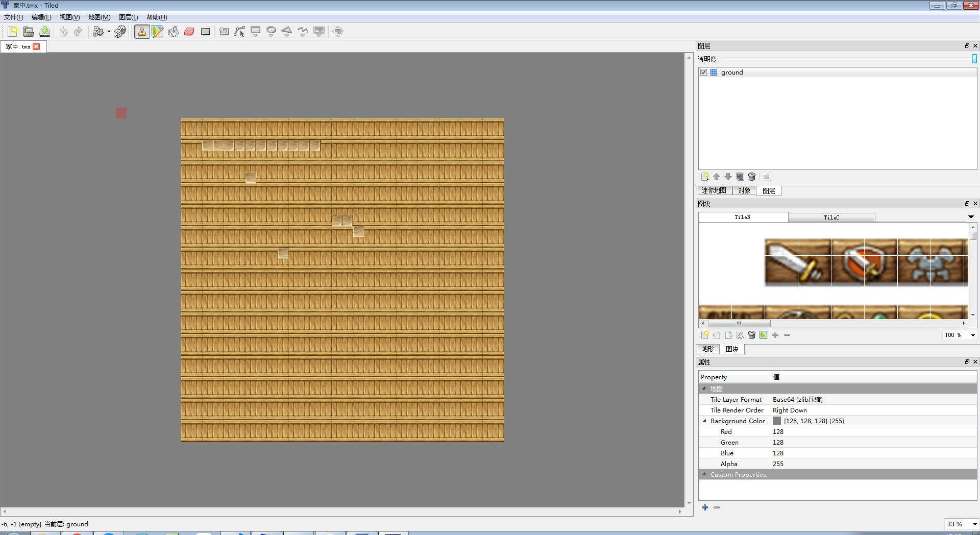
Task: Open the 视图(V) menu
Action: pyautogui.click(x=69, y=17)
